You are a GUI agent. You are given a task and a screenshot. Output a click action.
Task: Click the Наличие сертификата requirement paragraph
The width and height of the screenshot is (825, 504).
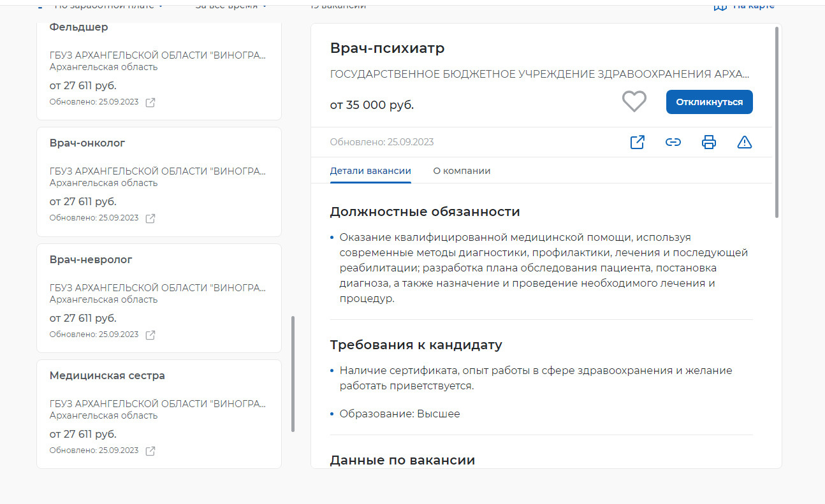click(536, 378)
